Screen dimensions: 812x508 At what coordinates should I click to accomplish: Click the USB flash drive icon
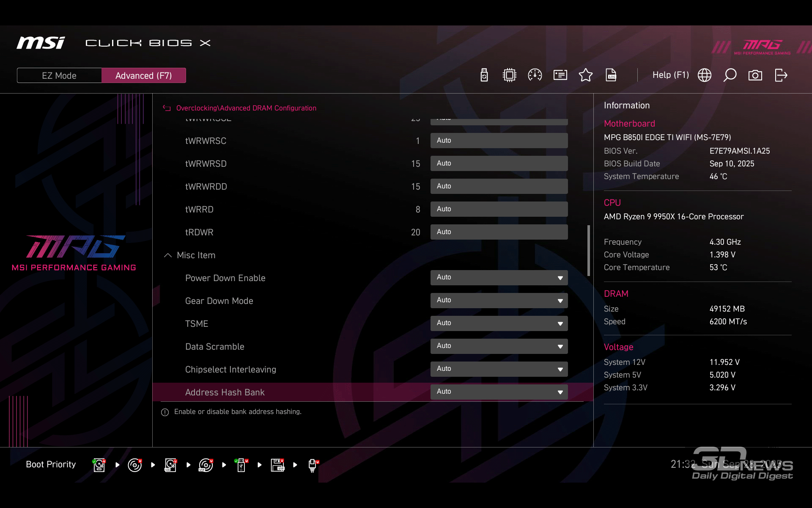[x=484, y=75]
